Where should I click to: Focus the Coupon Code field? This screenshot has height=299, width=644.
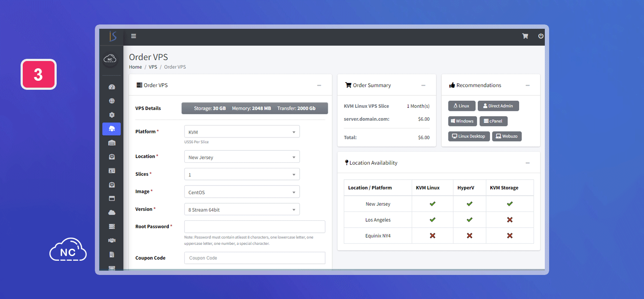pos(255,258)
